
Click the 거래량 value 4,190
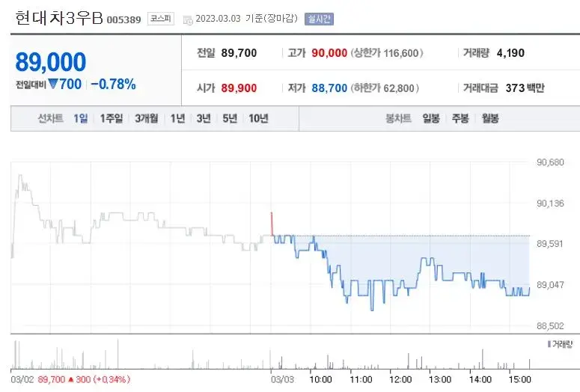point(510,53)
